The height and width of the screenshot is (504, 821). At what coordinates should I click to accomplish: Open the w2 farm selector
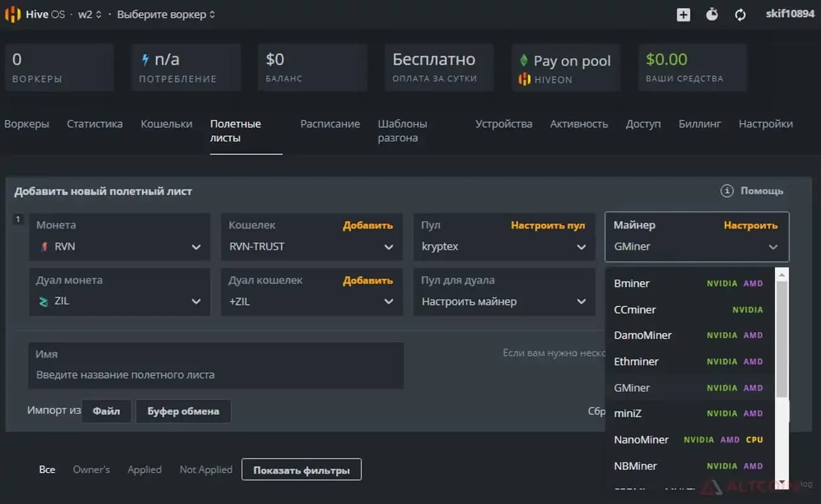(x=90, y=14)
